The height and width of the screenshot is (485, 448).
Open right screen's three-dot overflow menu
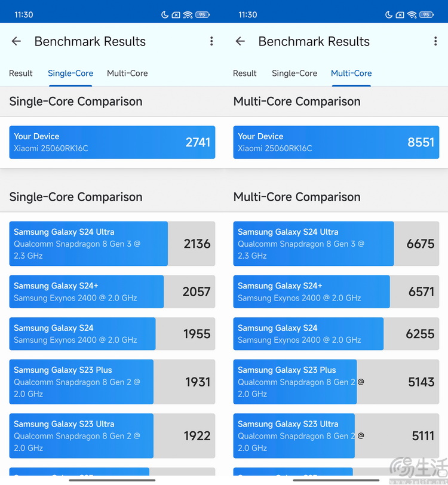pyautogui.click(x=435, y=41)
